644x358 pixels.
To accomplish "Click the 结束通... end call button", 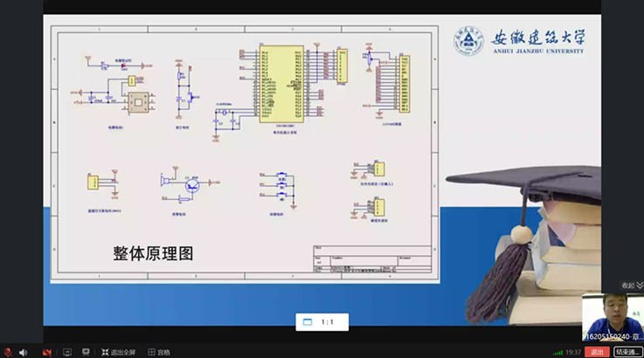I will point(627,352).
